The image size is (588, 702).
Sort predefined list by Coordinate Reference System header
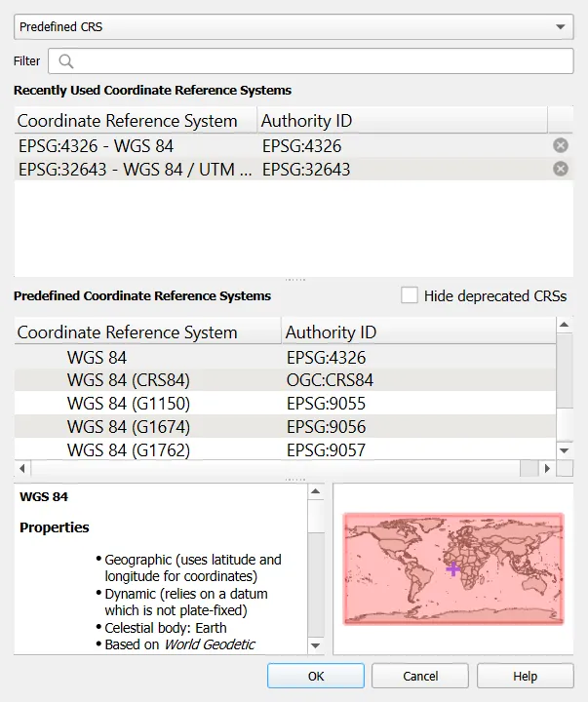148,331
